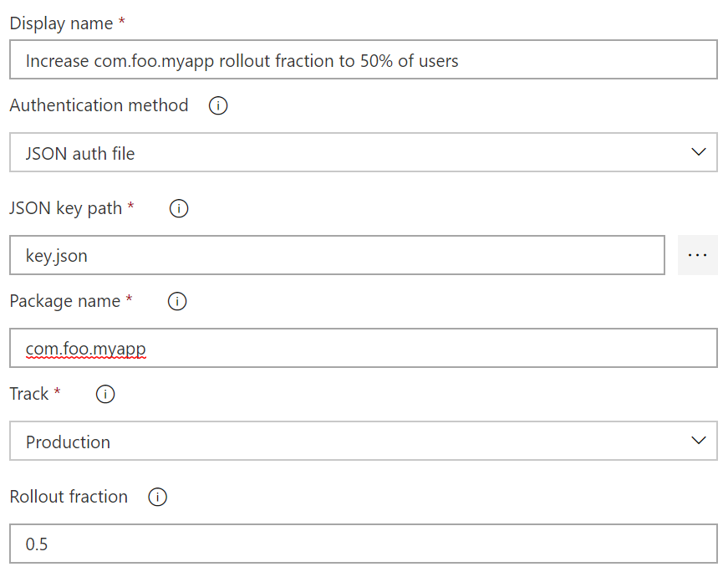This screenshot has width=728, height=572.
Task: Click the Package name label
Action: 65,301
